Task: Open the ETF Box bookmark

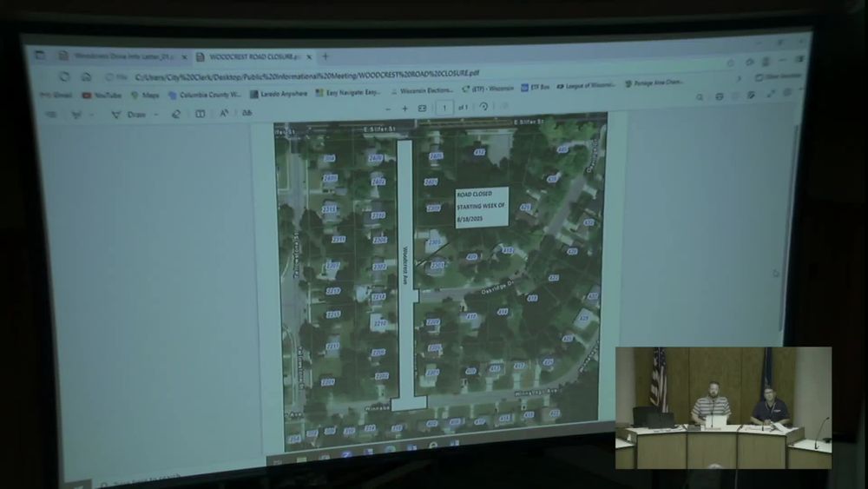Action: coord(536,87)
